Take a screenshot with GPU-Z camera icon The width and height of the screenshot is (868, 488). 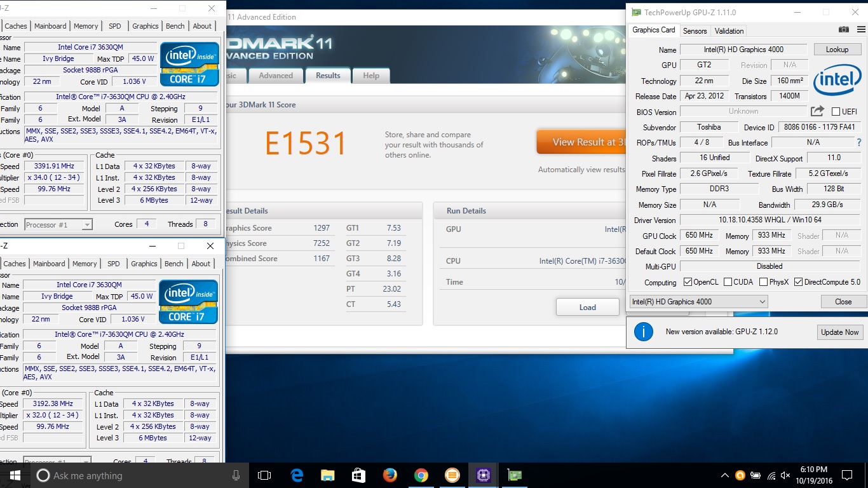pyautogui.click(x=843, y=30)
